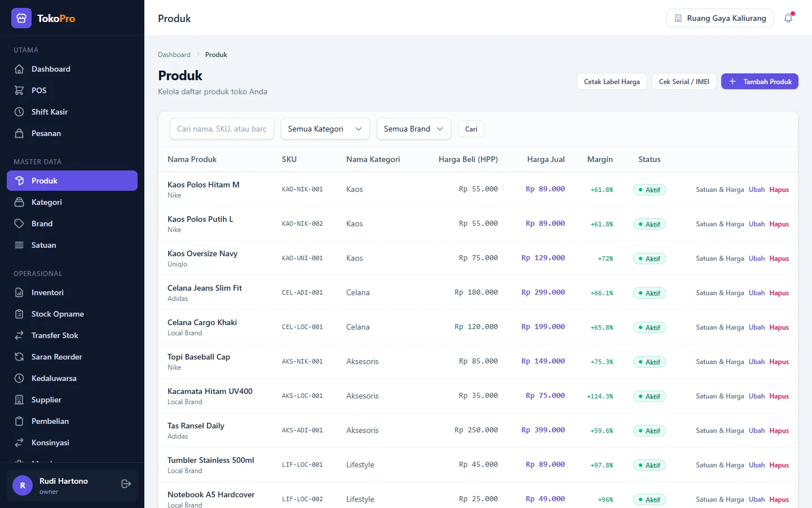
Task: Go to Dashboard in sidebar
Action: click(x=72, y=69)
